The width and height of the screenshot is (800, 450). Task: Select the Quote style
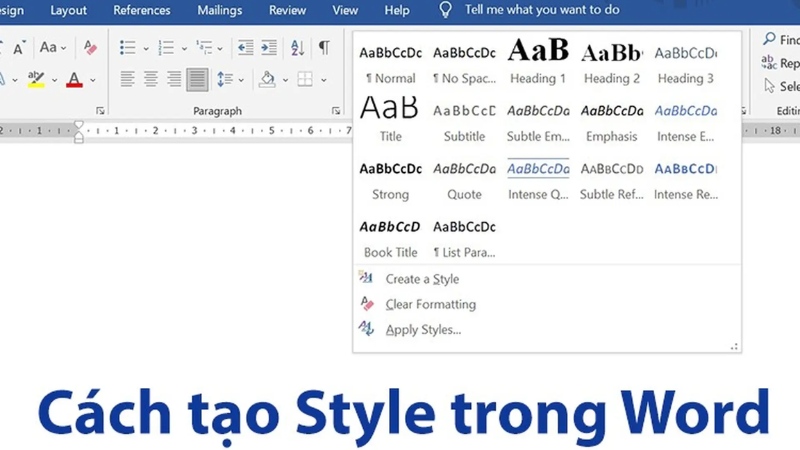[x=464, y=180]
